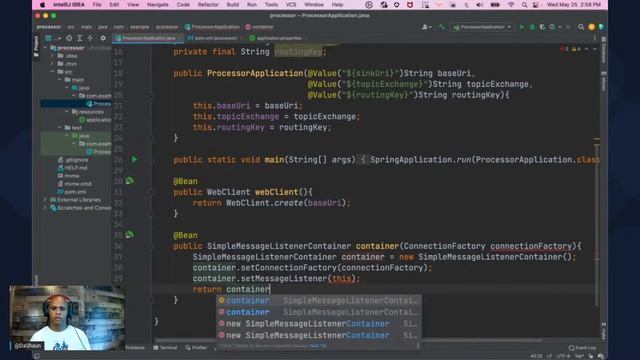Click Next Tip link in completion popup
Viewport: 640px width, 360px height.
pyautogui.click(x=318, y=346)
